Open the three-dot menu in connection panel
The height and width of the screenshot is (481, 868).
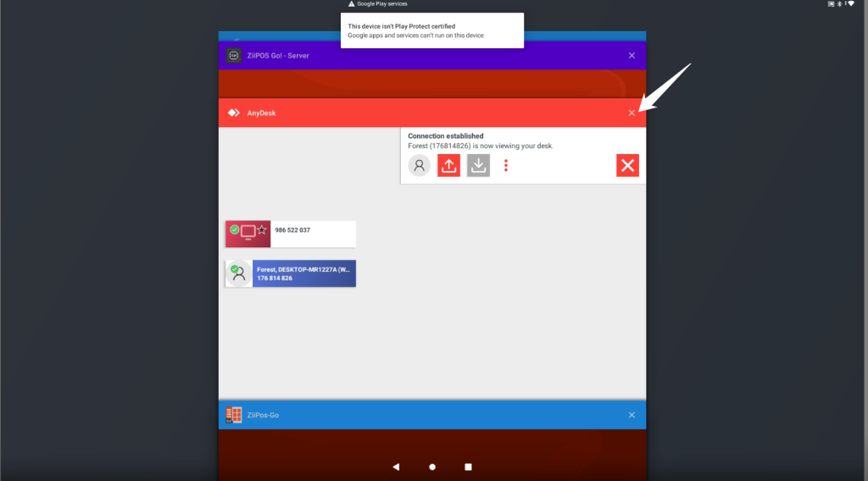[x=506, y=165]
